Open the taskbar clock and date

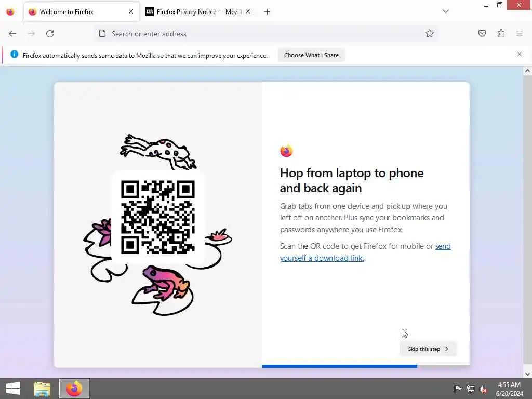pos(509,389)
